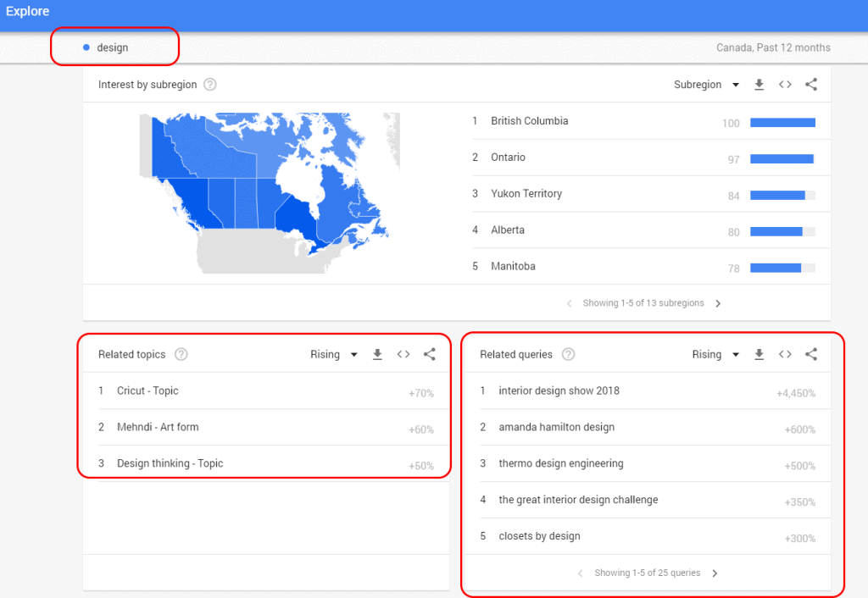Share the Interest by subregion chart

tap(810, 84)
